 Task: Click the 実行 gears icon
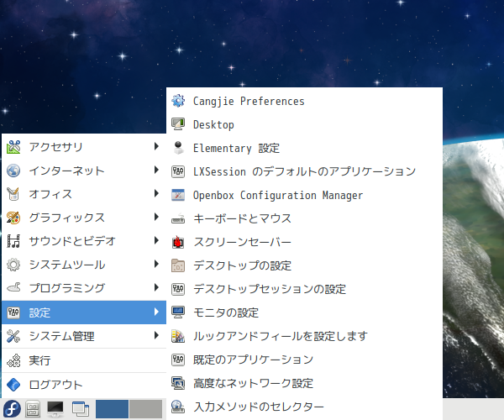13,360
